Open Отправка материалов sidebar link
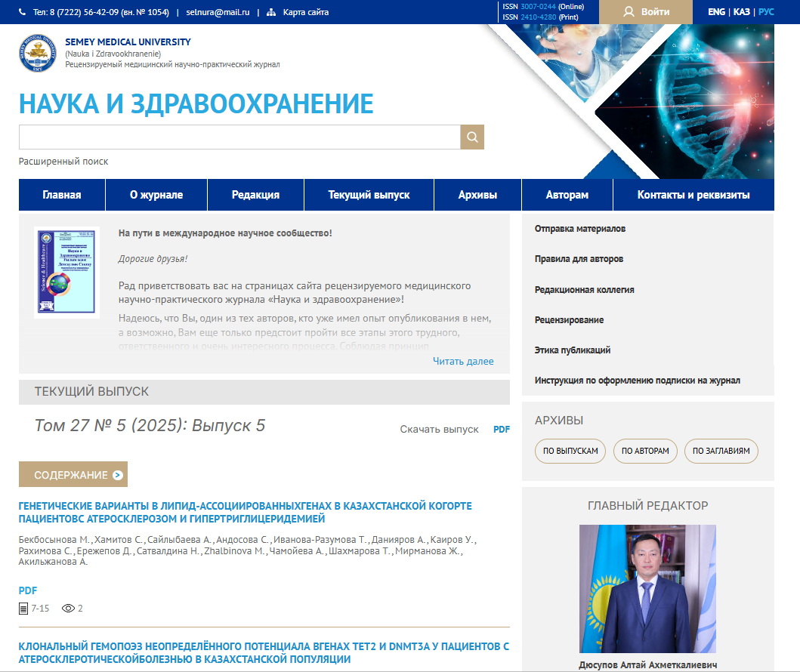Image resolution: width=800 pixels, height=672 pixels. point(580,229)
